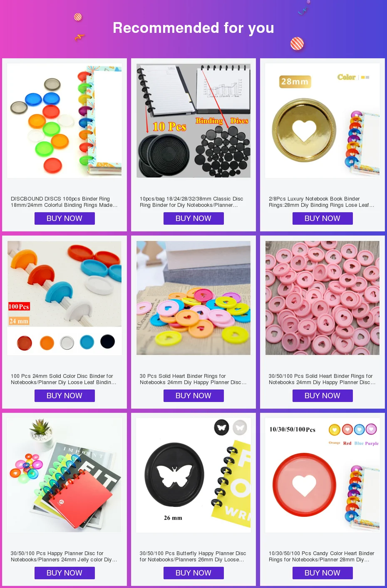Click the purple heart ring color icon
The image size is (387, 588).
371,429
